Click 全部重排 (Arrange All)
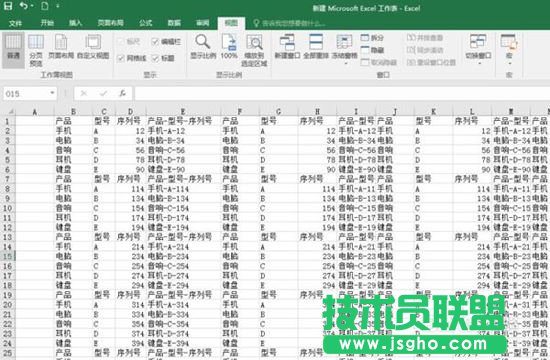The image size is (550, 360). pos(316,47)
